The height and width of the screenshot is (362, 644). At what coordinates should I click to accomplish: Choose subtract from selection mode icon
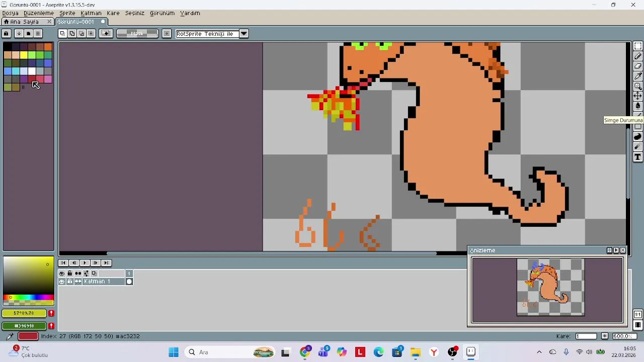coord(82,34)
